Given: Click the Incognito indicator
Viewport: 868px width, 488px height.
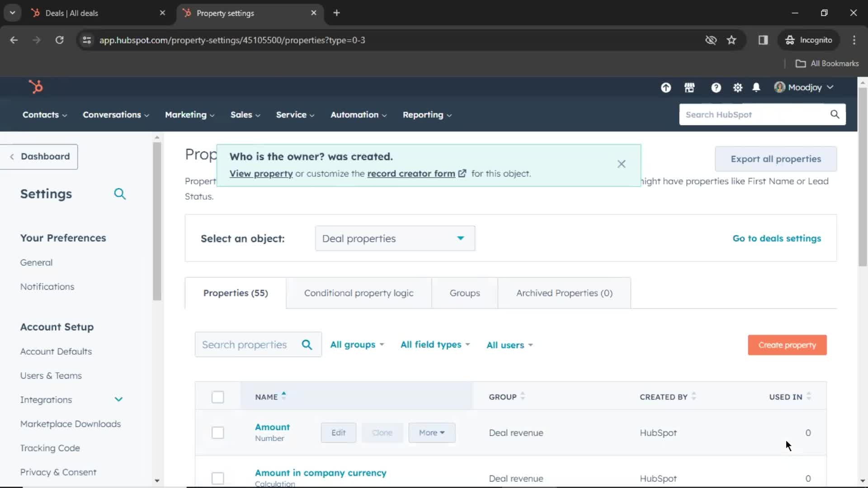Looking at the screenshot, I should pos(809,40).
